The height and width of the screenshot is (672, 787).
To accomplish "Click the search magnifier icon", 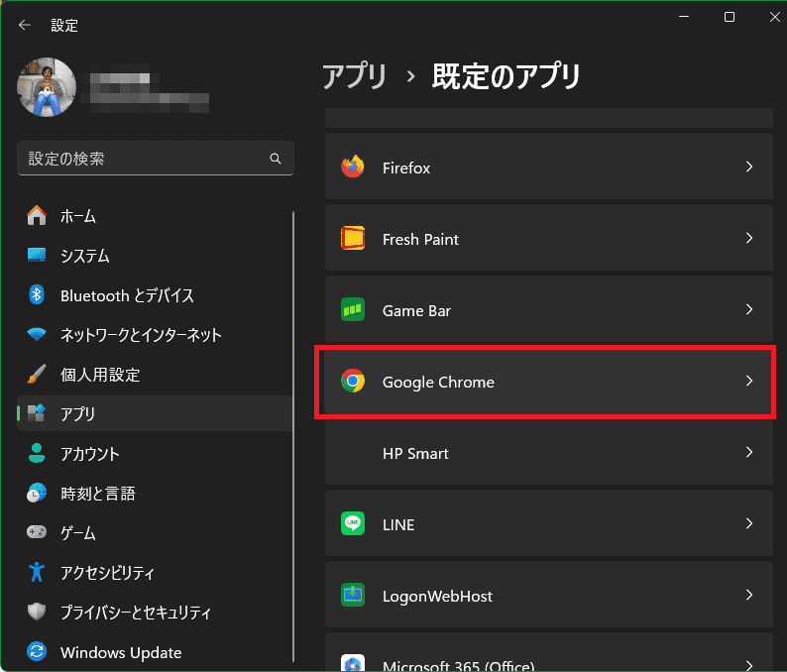I will point(276,159).
